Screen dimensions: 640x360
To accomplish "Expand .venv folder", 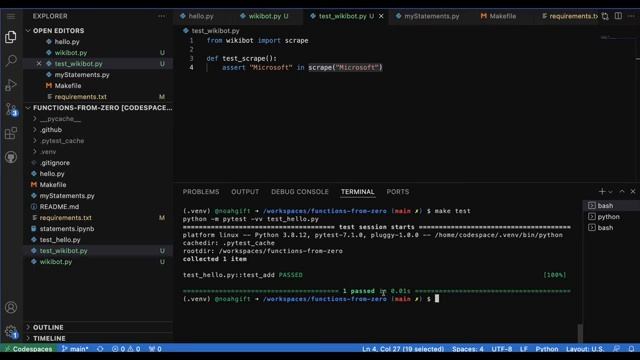I will pos(48,152).
